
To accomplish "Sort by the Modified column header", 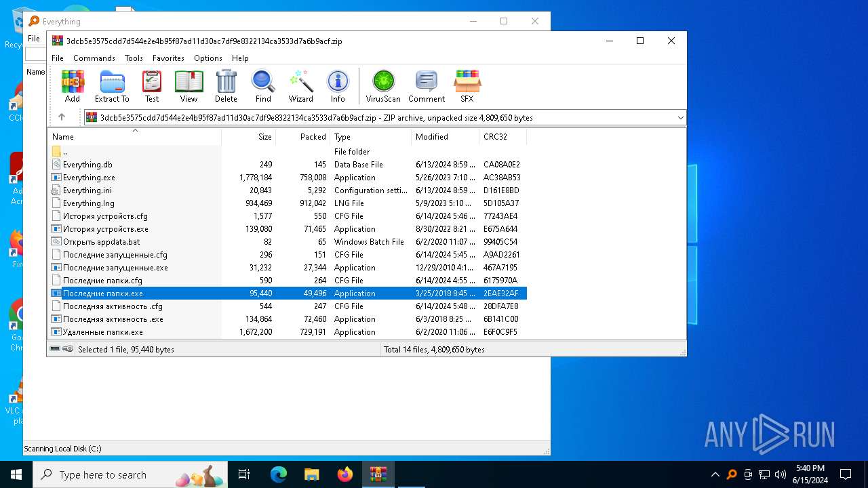I will 446,137.
